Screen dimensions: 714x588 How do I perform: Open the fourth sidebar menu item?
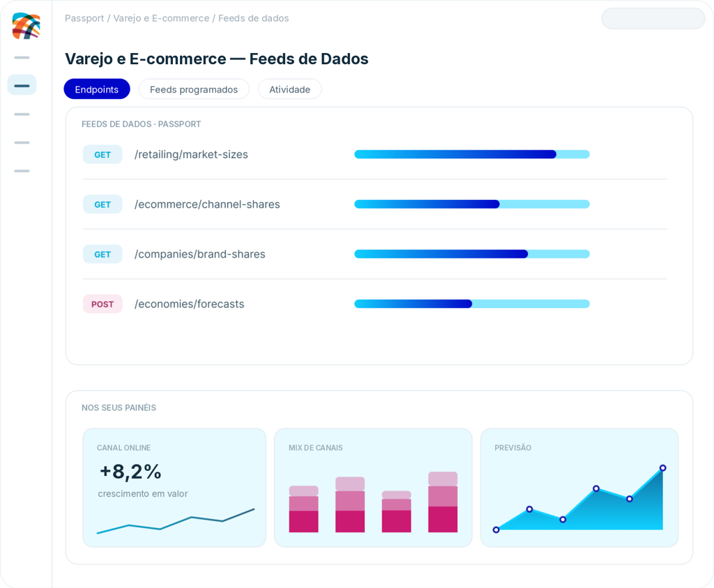22,142
